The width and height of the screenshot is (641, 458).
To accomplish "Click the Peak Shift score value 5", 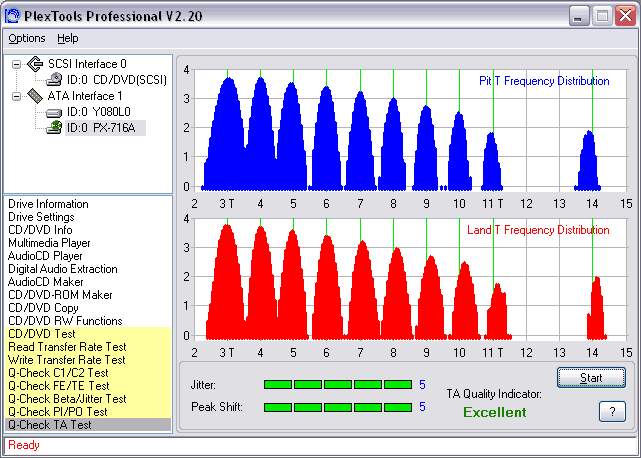I will tap(422, 407).
